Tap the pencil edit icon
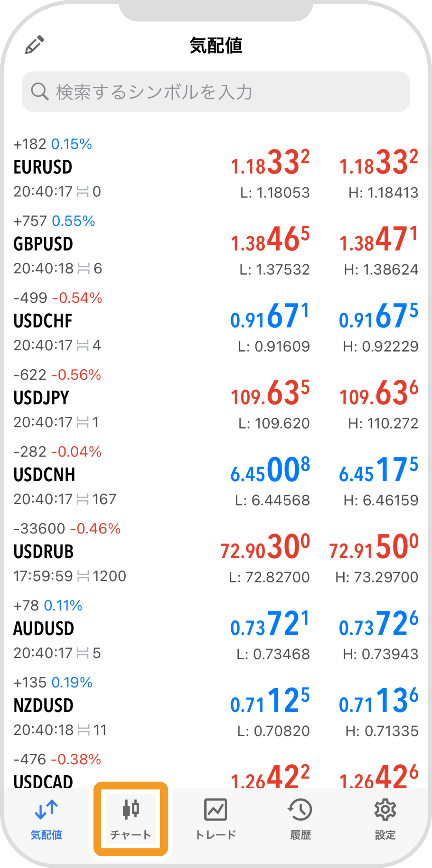 click(35, 44)
